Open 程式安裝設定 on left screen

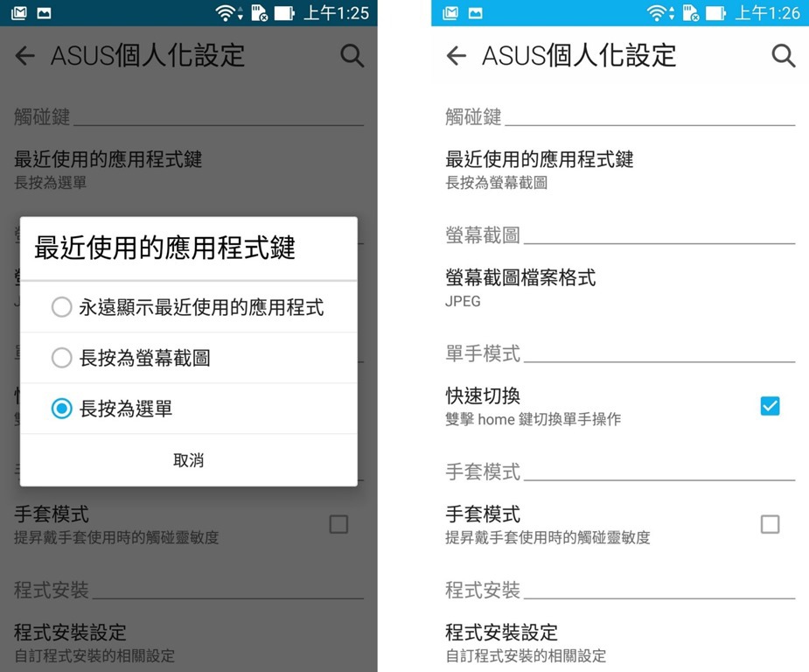coord(188,643)
